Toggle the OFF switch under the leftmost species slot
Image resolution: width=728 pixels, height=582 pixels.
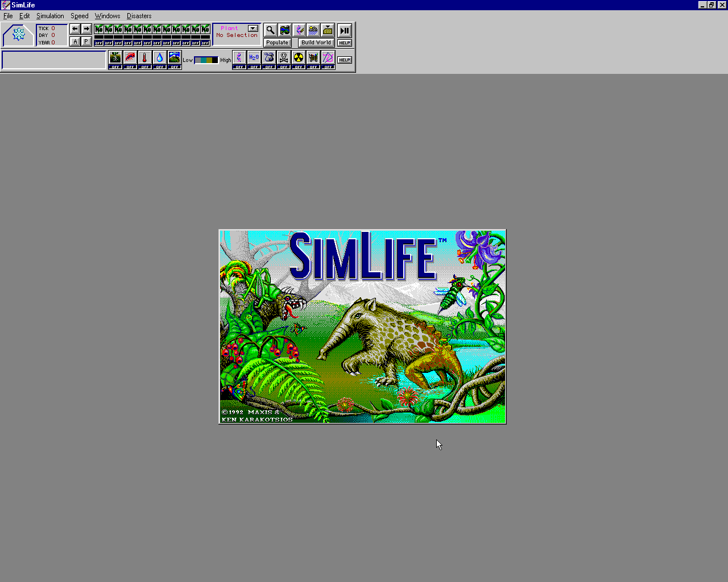(99, 43)
